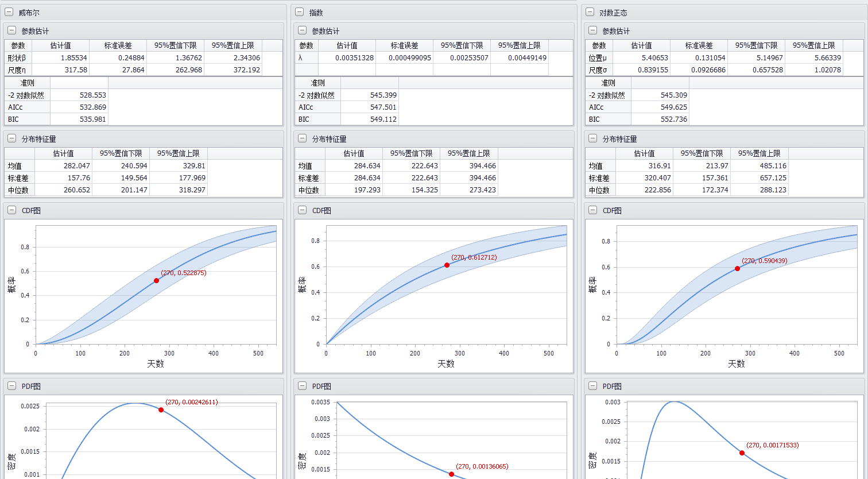868x479 pixels.
Task: Hide 分布特征量 section in 指数 panel
Action: coord(302,139)
